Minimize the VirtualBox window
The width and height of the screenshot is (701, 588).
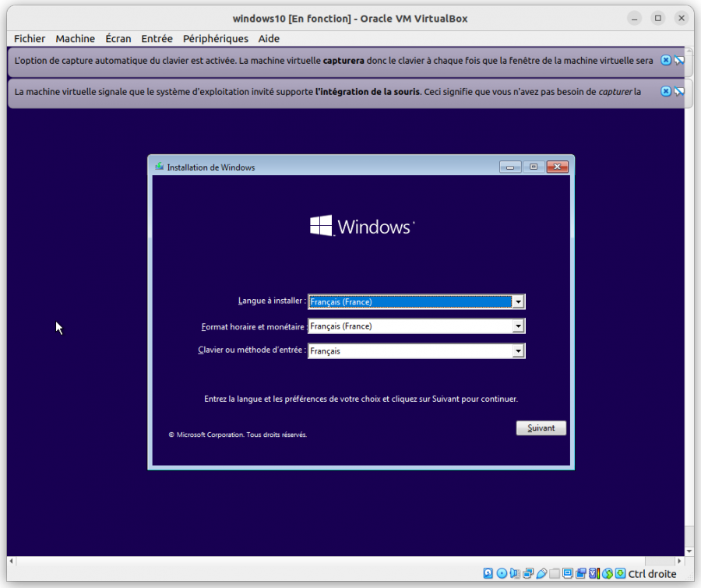coord(634,19)
